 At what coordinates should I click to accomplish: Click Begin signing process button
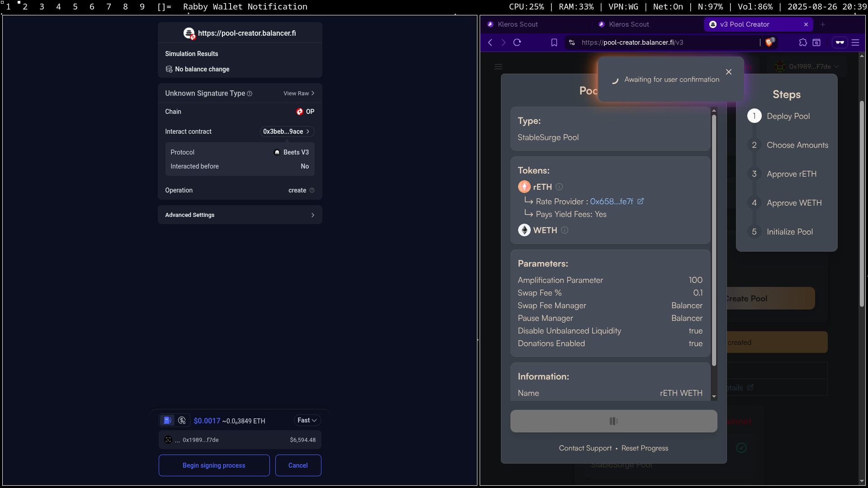pyautogui.click(x=214, y=465)
